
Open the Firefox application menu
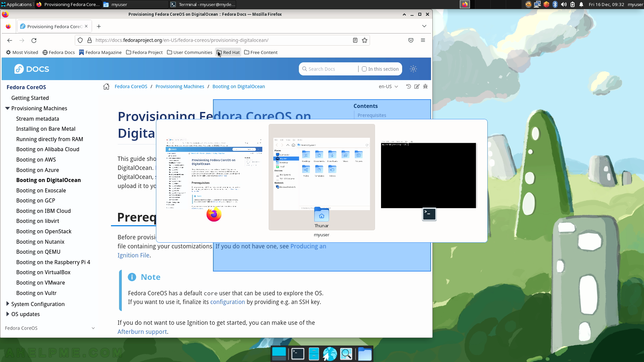423,40
